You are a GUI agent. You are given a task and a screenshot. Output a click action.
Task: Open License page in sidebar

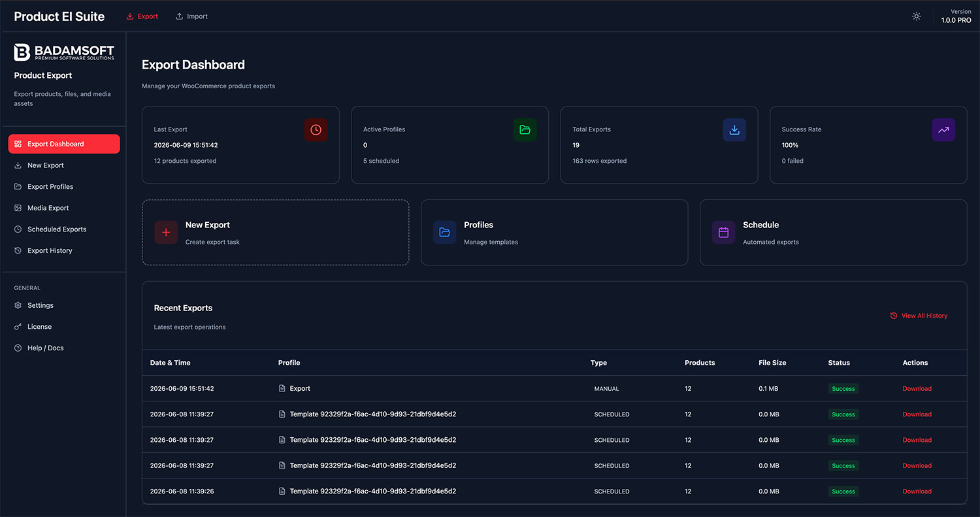click(x=64, y=327)
